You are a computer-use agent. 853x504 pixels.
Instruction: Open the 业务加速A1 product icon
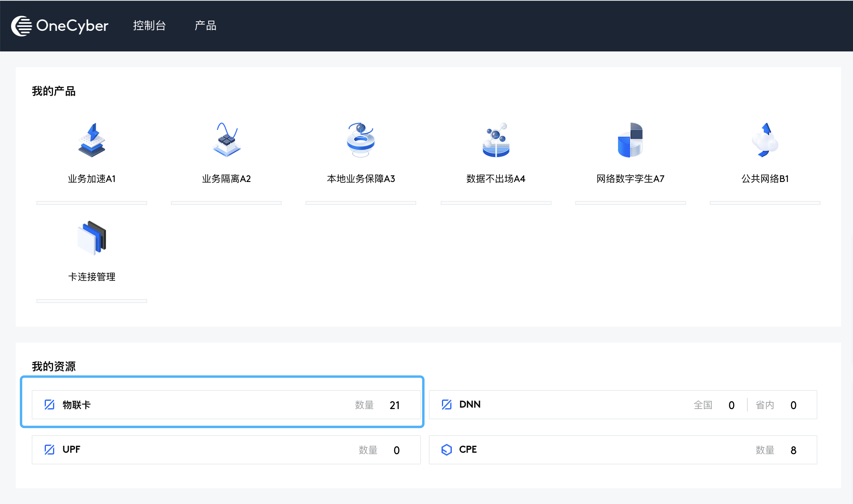[91, 140]
